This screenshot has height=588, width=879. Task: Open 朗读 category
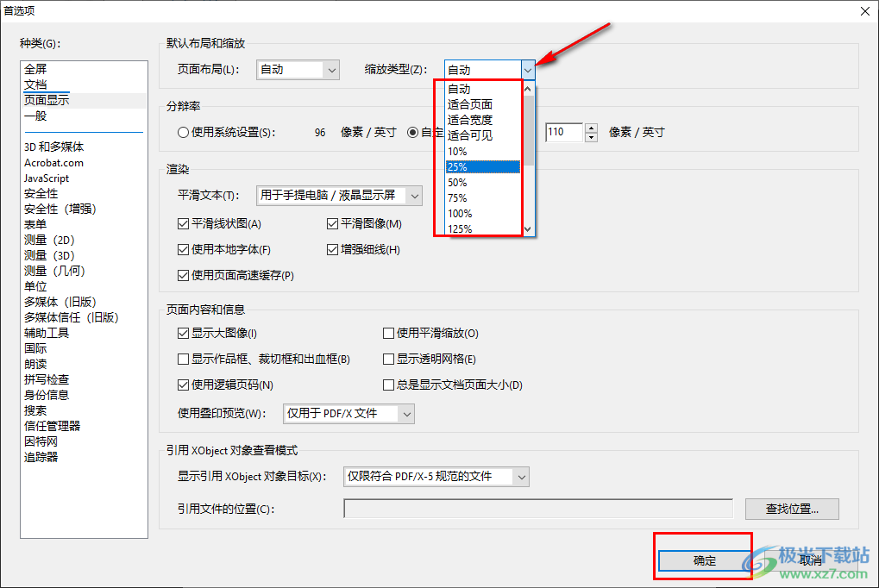(35, 365)
